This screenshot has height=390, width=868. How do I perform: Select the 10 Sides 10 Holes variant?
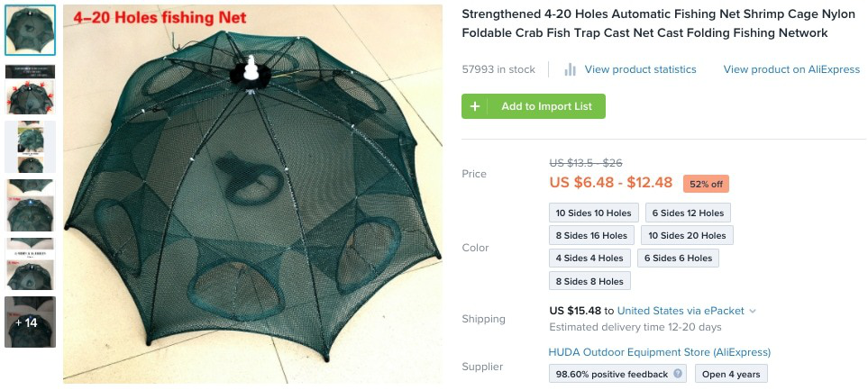(x=593, y=213)
